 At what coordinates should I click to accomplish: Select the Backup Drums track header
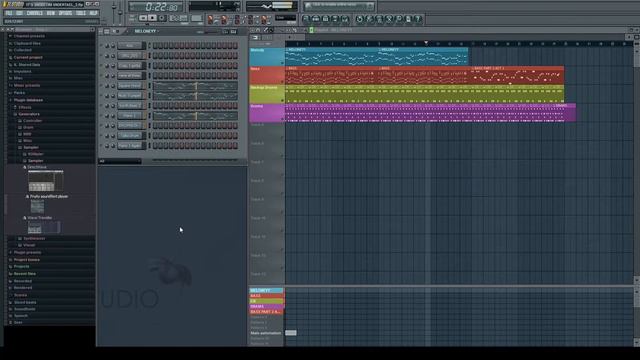[x=267, y=94]
